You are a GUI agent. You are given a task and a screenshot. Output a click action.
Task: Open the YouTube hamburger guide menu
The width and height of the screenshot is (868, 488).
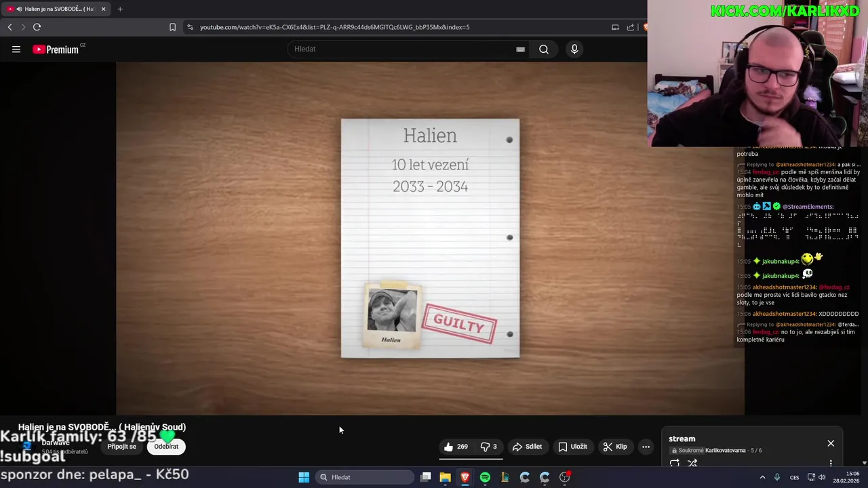coord(16,49)
